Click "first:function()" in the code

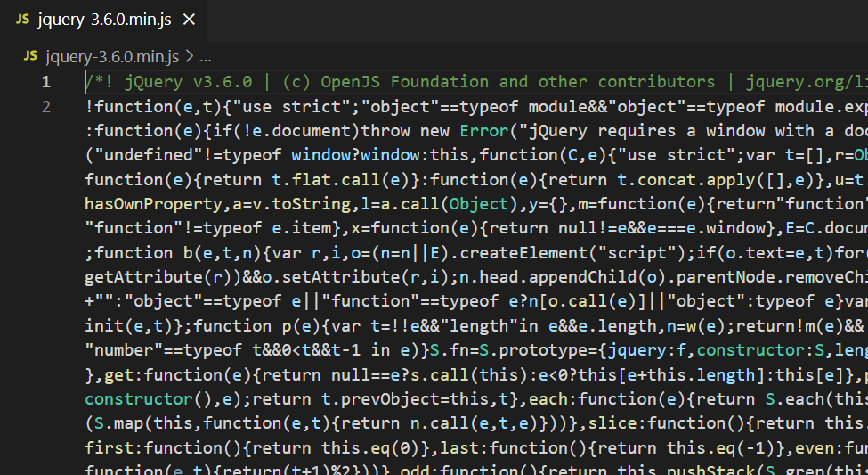tap(163, 448)
